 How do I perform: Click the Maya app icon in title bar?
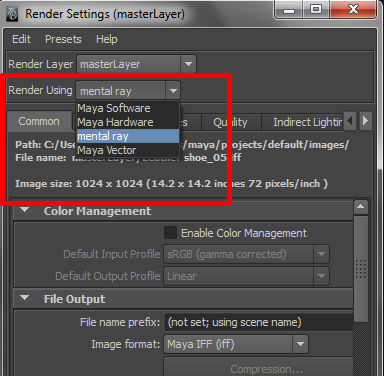(12, 14)
